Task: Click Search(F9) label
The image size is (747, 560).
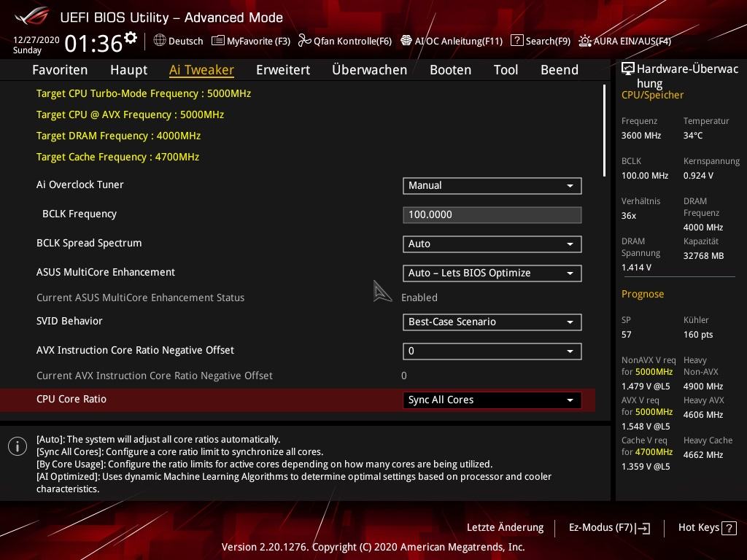Action: click(x=548, y=41)
